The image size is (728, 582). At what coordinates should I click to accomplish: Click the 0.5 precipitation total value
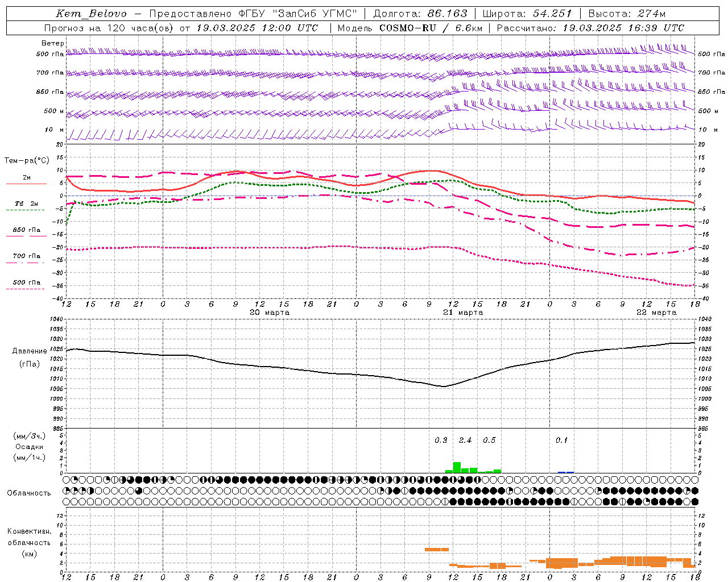point(489,440)
